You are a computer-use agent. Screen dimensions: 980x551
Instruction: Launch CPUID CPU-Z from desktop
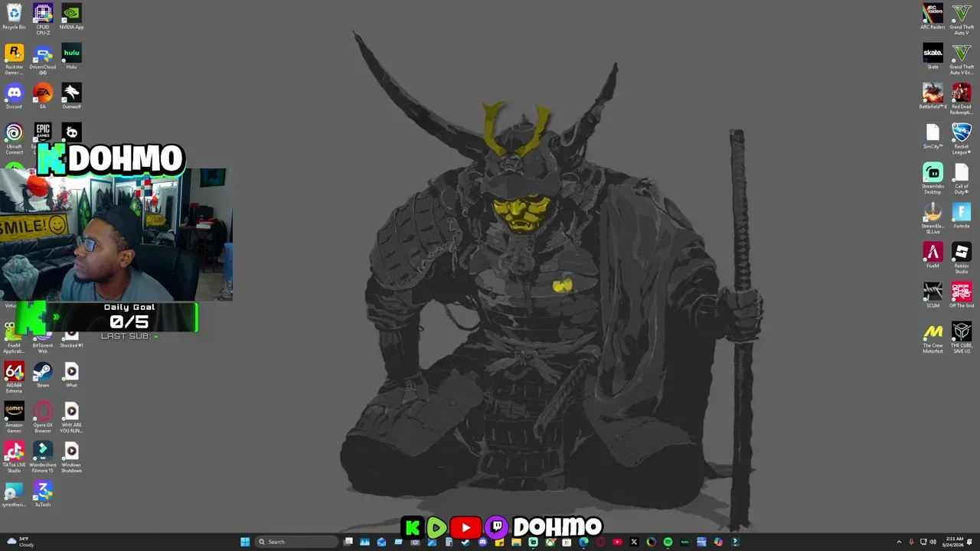point(43,19)
